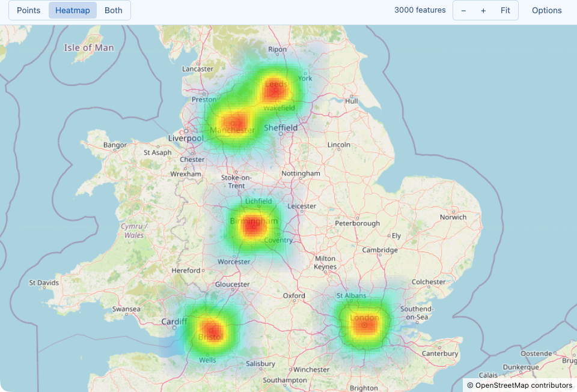This screenshot has width=577, height=392.
Task: Click the Ripon label
Action: 277,49
